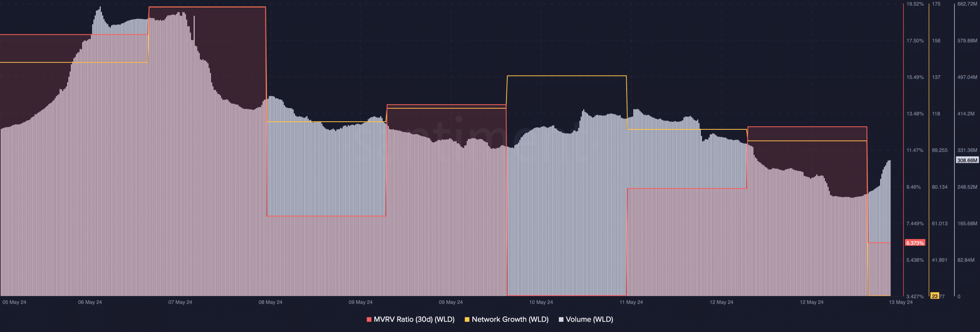This screenshot has height=332, width=980.
Task: Click the red MVRV Ratio legend swatch
Action: [369, 319]
